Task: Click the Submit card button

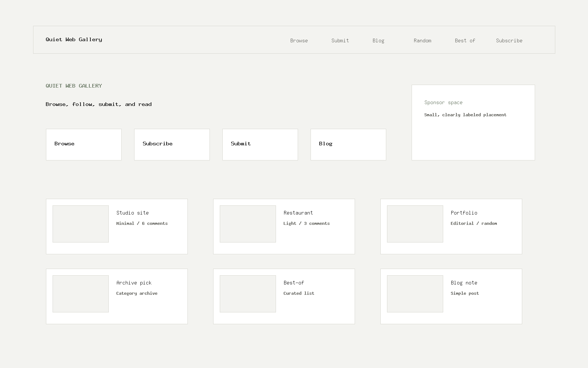Action: pyautogui.click(x=260, y=145)
